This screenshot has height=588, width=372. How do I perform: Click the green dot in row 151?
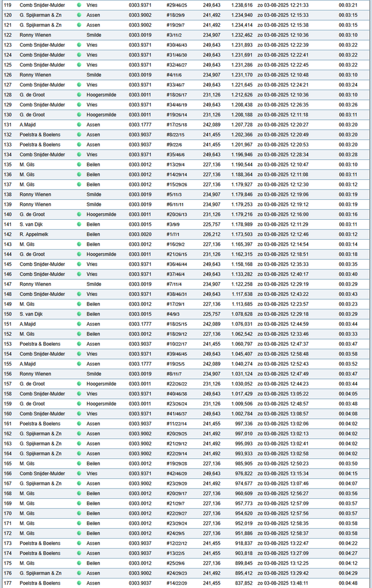[79, 324]
